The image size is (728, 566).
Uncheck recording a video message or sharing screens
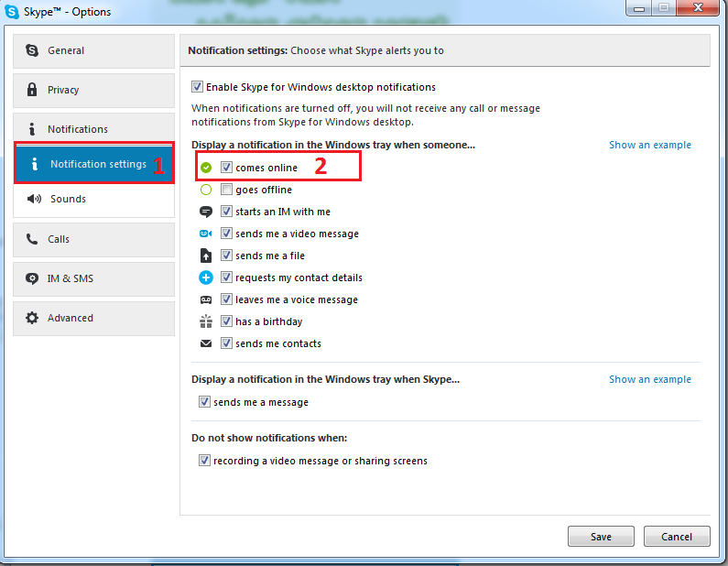click(204, 461)
